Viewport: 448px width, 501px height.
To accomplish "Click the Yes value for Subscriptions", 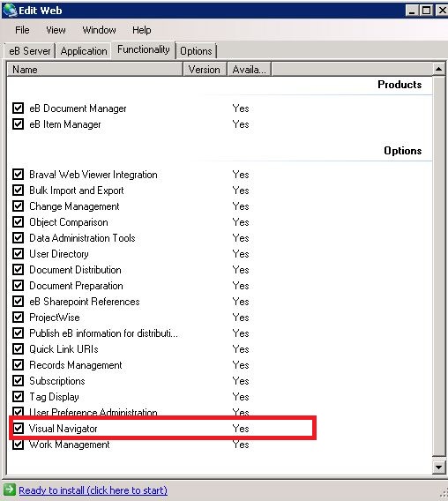I will (x=241, y=381).
